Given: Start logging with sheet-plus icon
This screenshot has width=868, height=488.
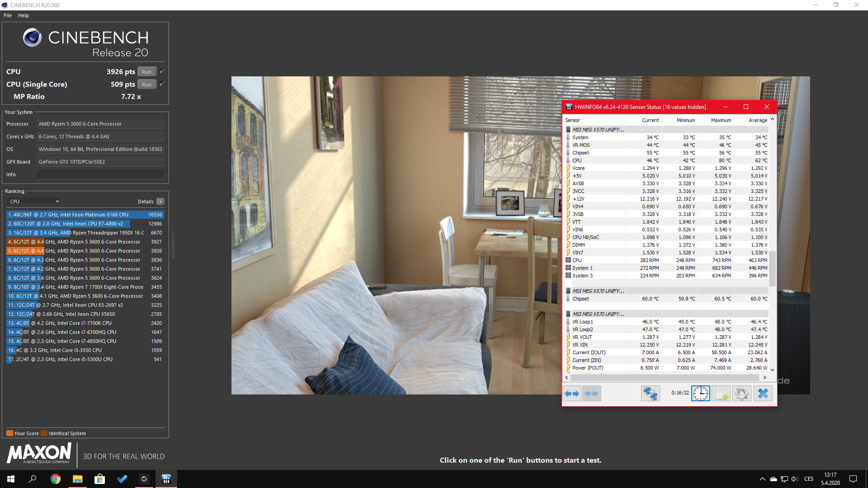Looking at the screenshot, I should (722, 394).
